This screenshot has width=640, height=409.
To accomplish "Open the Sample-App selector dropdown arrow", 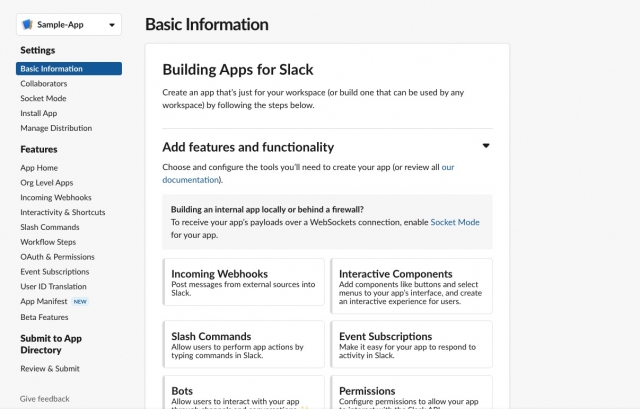I will coord(112,25).
